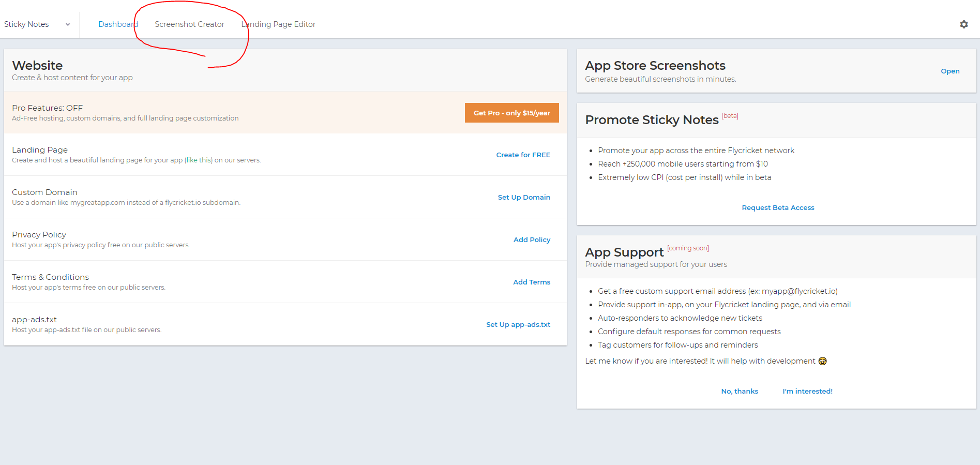
Task: Click Get Pro - only $15/year button
Action: click(x=511, y=113)
